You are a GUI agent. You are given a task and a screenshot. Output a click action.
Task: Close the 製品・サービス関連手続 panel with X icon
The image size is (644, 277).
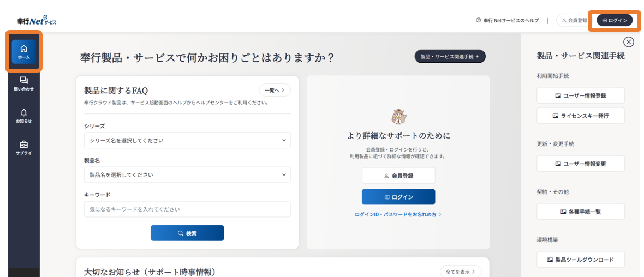(x=628, y=42)
